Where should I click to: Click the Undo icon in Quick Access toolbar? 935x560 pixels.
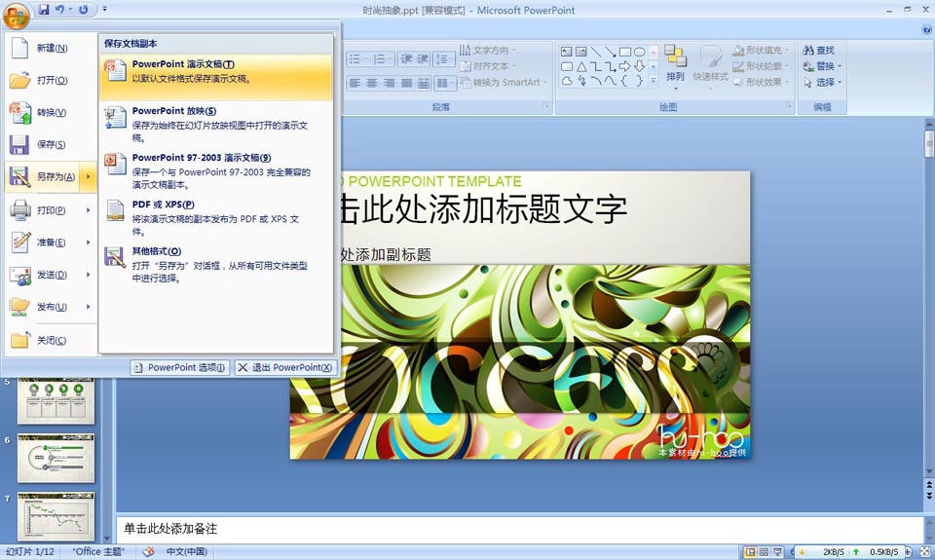[x=59, y=10]
